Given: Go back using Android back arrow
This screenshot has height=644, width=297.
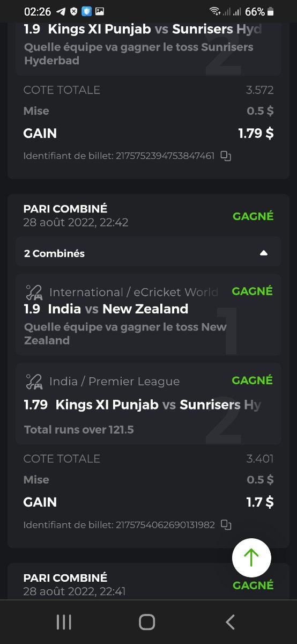Looking at the screenshot, I should 231,622.
